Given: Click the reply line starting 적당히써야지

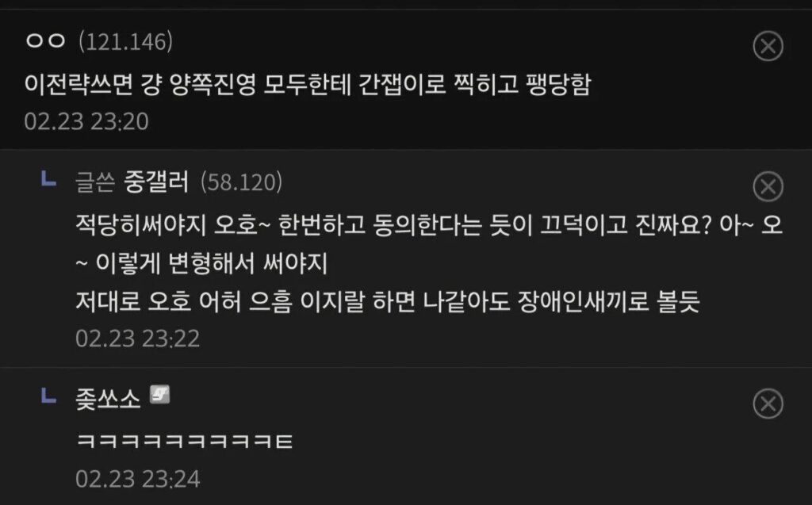Looking at the screenshot, I should point(429,225).
